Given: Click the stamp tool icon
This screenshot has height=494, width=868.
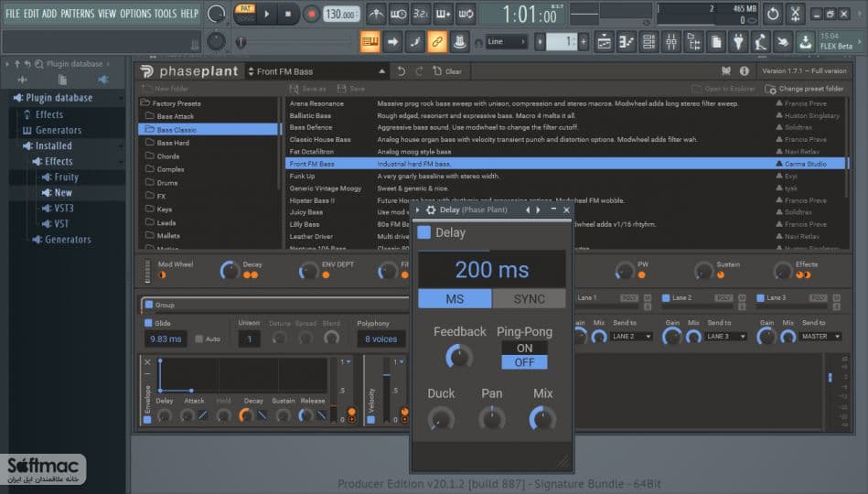Looking at the screenshot, I should pos(459,41).
